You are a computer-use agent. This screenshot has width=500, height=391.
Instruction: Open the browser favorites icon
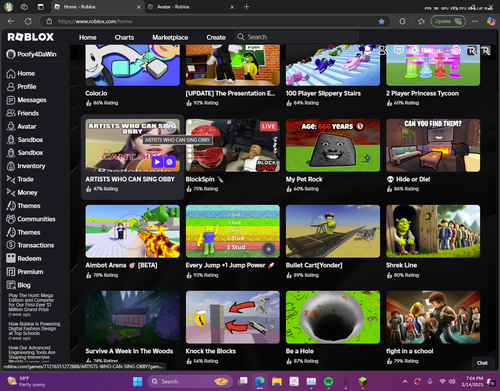[421, 21]
